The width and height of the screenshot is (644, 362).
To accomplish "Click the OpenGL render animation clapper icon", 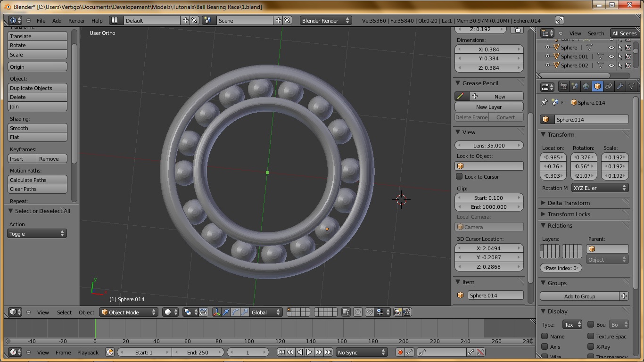I will click(407, 312).
